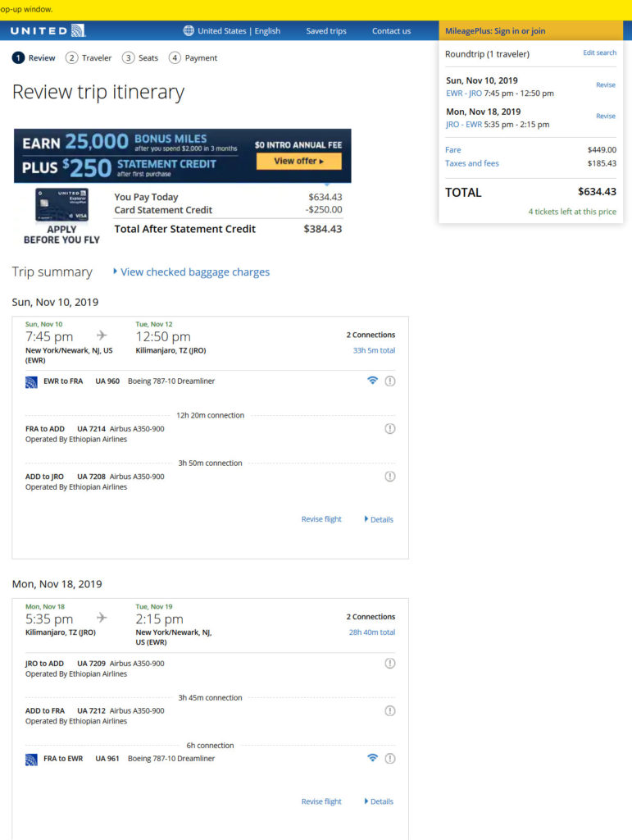Expand Details for the outbound flight

pos(379,519)
